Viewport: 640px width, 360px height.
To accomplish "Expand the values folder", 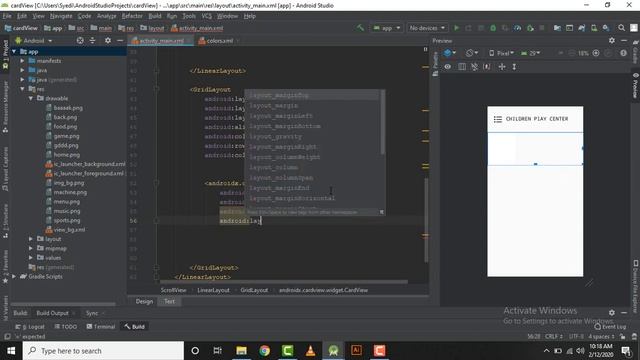I will (31, 258).
